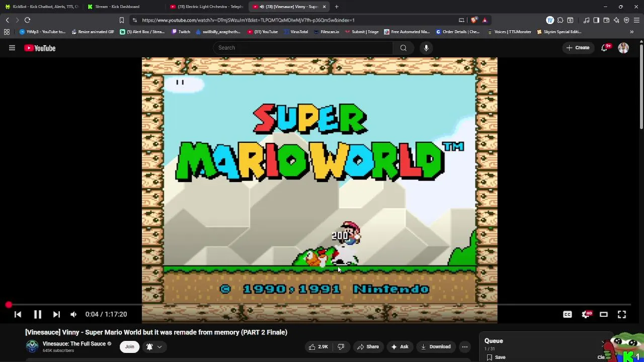
Task: Join the Vinesauce channel membership
Action: tap(129, 346)
